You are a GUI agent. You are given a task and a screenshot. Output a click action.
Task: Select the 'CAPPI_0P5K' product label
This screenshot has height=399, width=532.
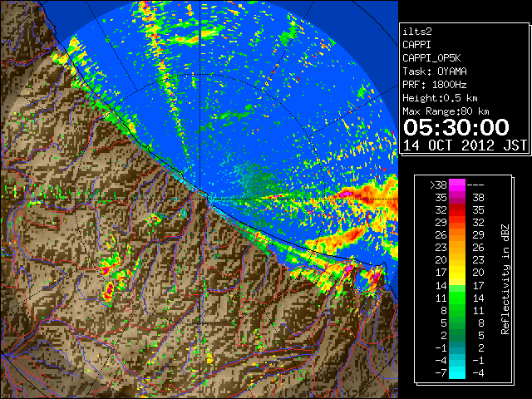431,58
